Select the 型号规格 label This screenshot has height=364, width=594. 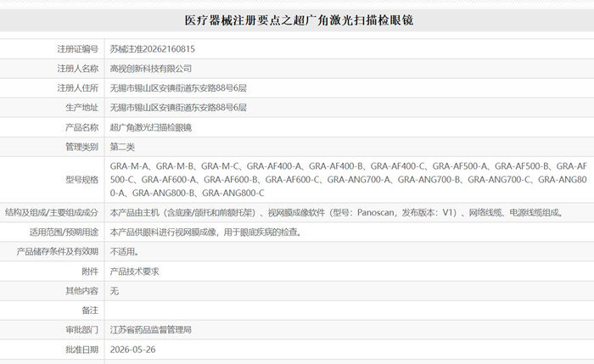[x=81, y=180]
